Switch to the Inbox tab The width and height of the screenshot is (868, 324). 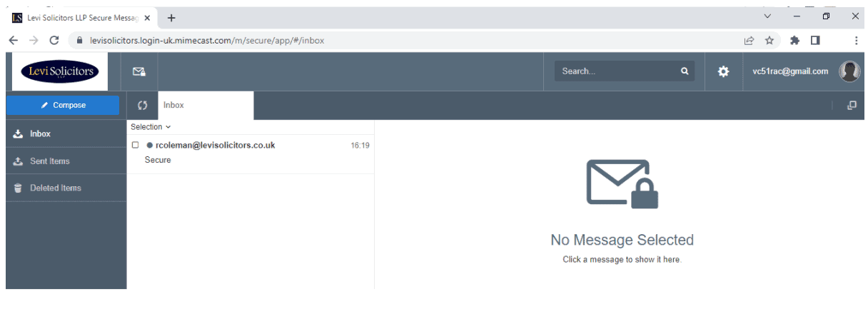point(173,105)
